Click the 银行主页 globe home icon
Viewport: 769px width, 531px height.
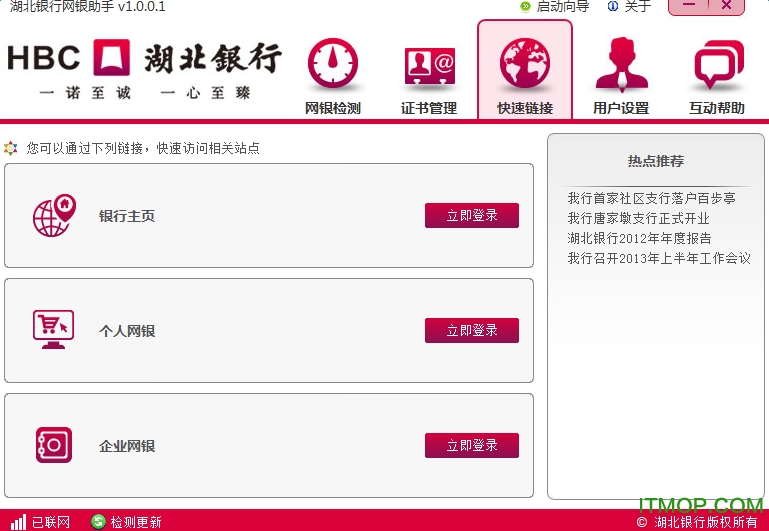54,215
